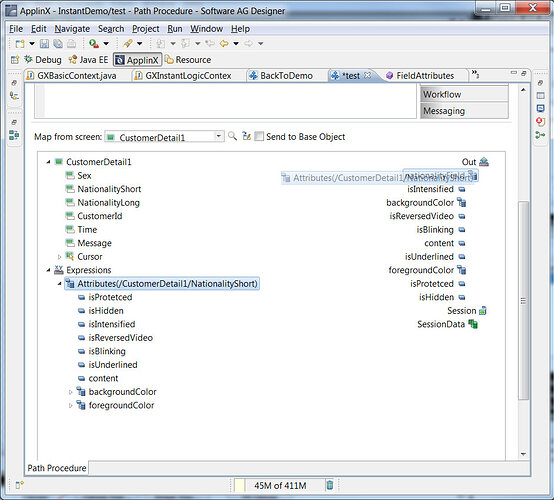The image size is (554, 500).
Task: Click the Save toolbar icon
Action: click(45, 43)
